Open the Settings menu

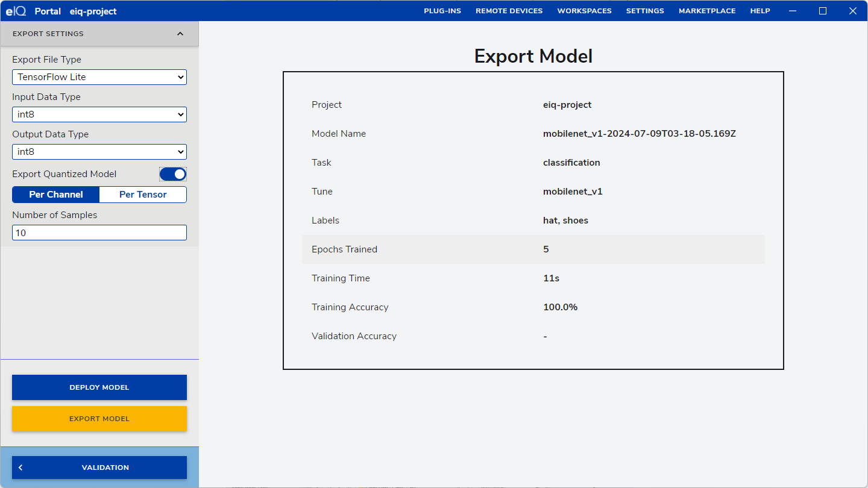[645, 11]
